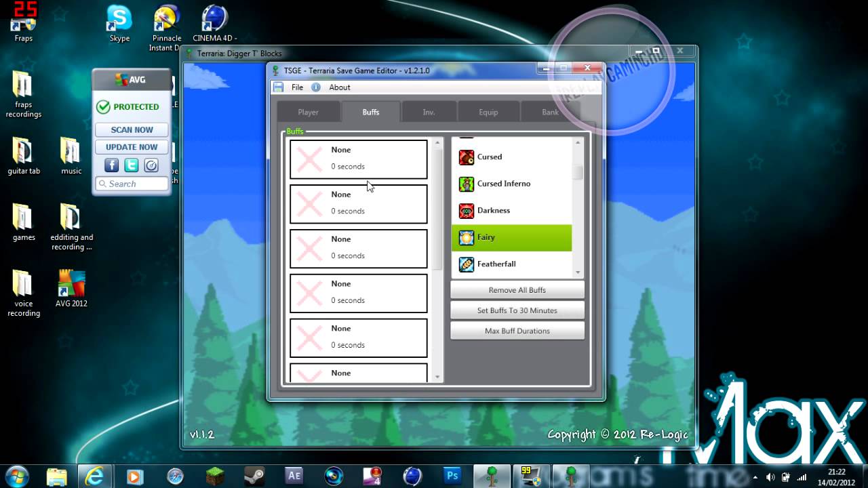Click the Facebook icon in AVG gadget

[x=112, y=165]
